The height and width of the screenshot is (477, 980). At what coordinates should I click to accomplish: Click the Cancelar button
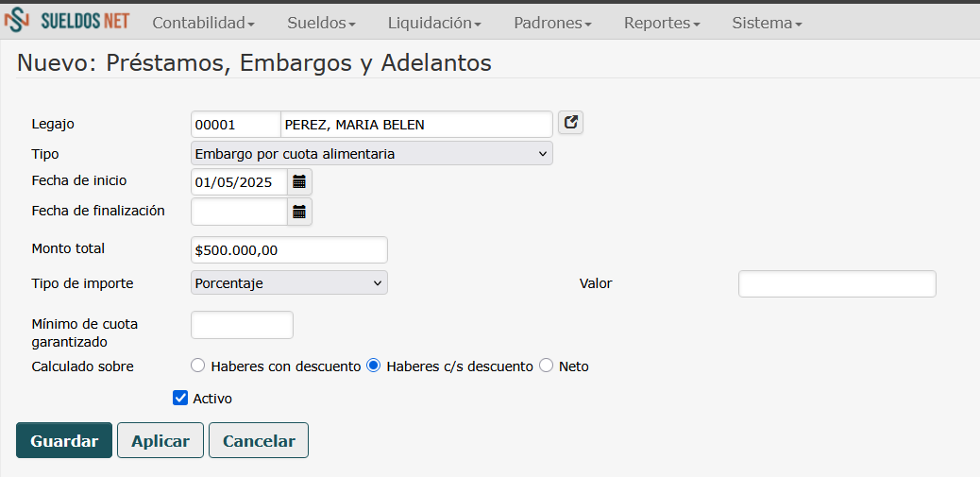[259, 440]
